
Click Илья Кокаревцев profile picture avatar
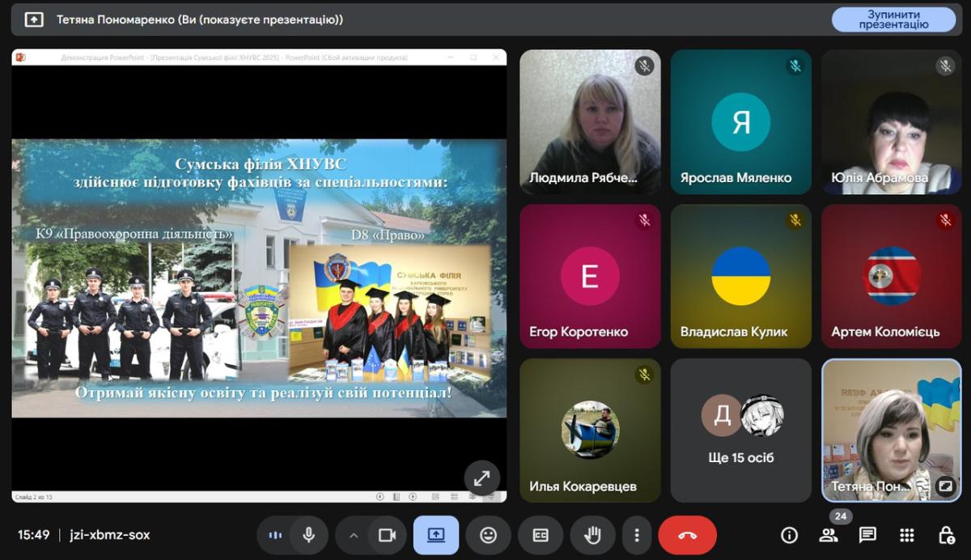pos(590,430)
